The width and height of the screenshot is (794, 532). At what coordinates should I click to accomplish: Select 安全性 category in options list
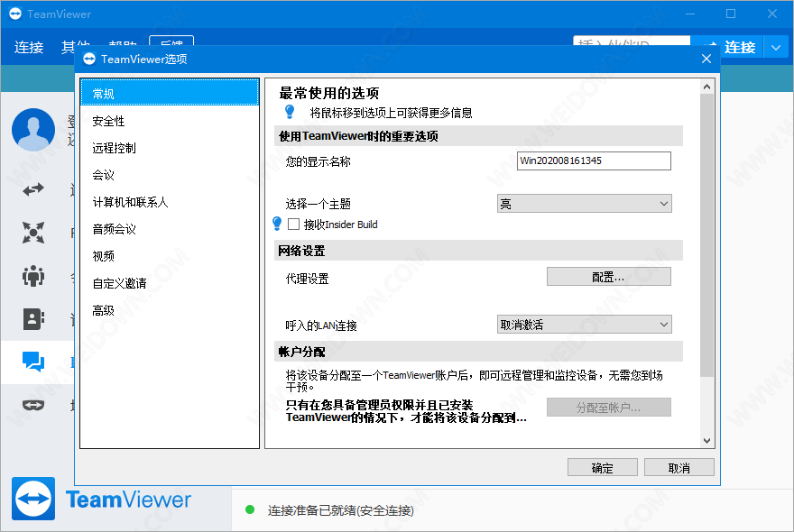[x=170, y=121]
